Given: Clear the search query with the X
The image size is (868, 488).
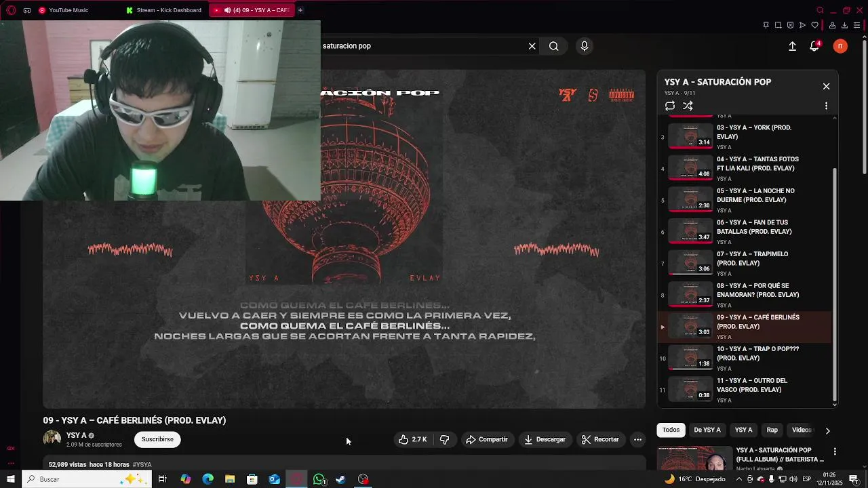Looking at the screenshot, I should point(532,46).
